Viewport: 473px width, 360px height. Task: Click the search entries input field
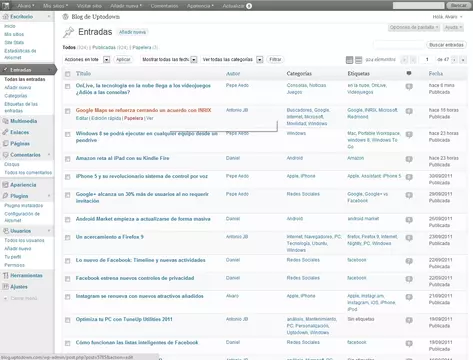(x=399, y=45)
